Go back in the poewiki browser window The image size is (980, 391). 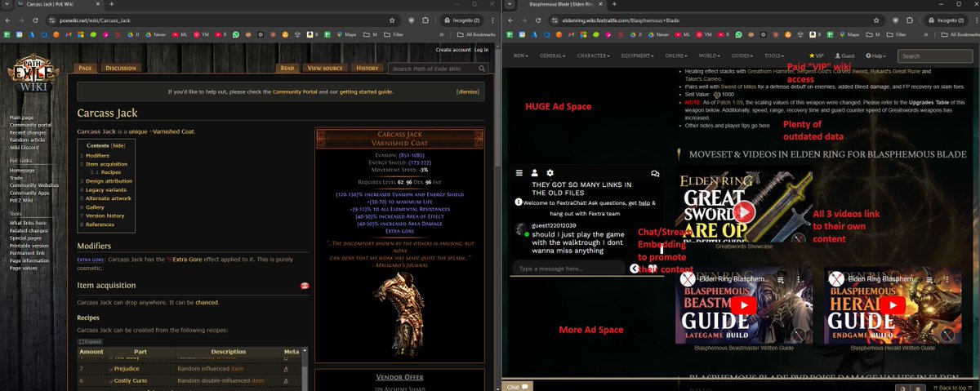(x=7, y=19)
